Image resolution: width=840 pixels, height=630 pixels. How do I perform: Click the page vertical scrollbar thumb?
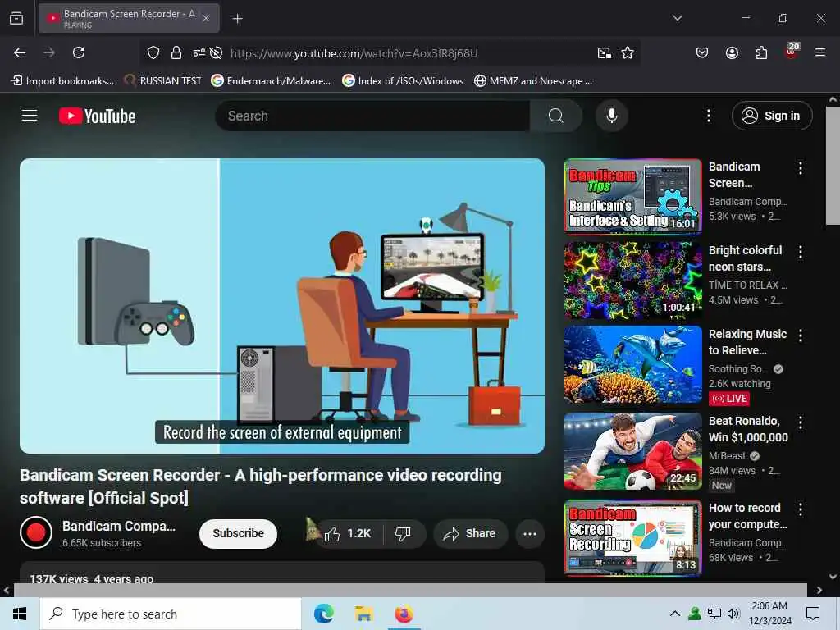coord(833,166)
